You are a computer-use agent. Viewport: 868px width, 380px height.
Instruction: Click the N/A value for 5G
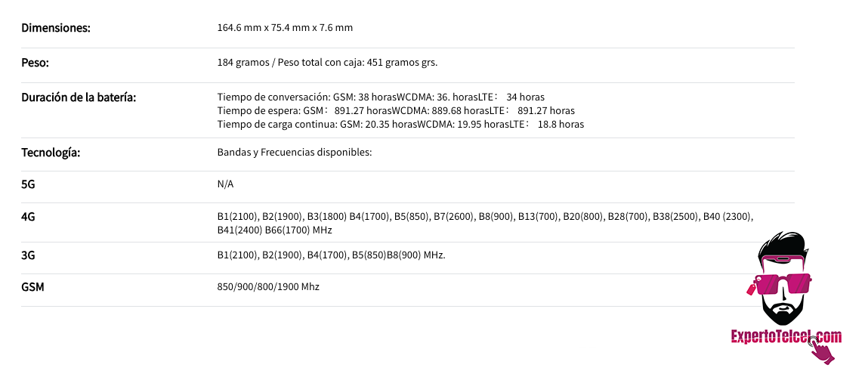225,184
